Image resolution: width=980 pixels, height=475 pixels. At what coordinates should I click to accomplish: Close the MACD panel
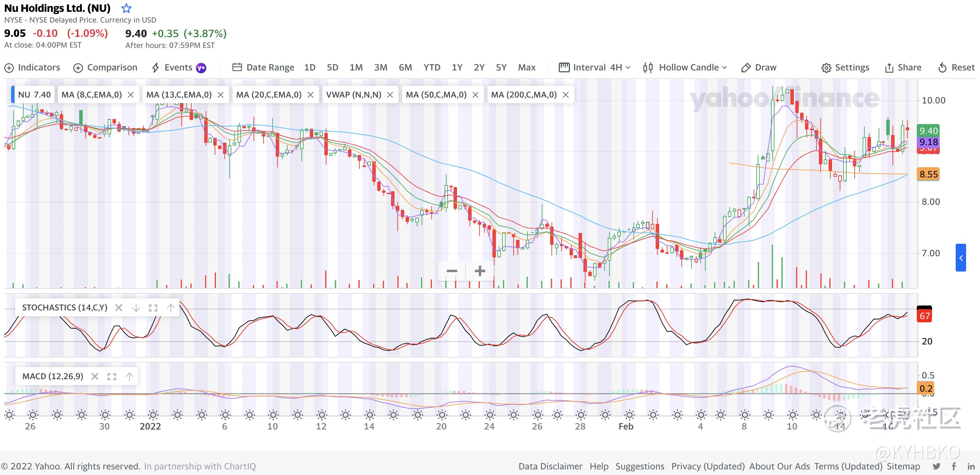[95, 376]
